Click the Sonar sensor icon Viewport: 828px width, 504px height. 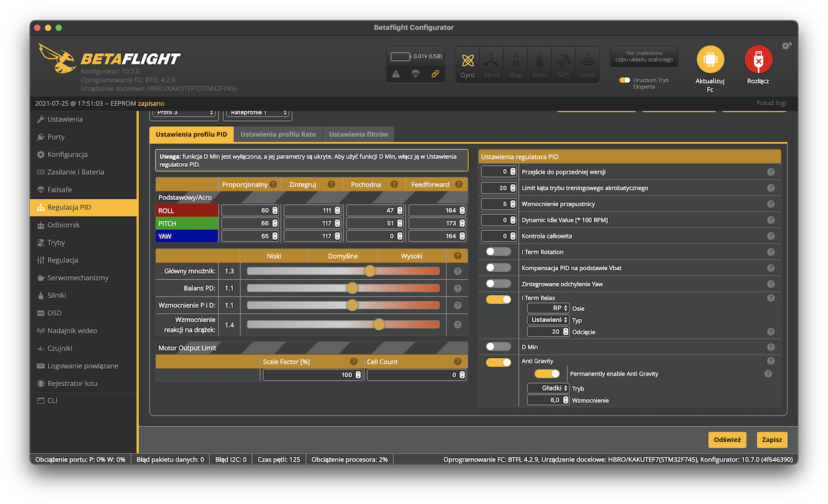(x=587, y=65)
